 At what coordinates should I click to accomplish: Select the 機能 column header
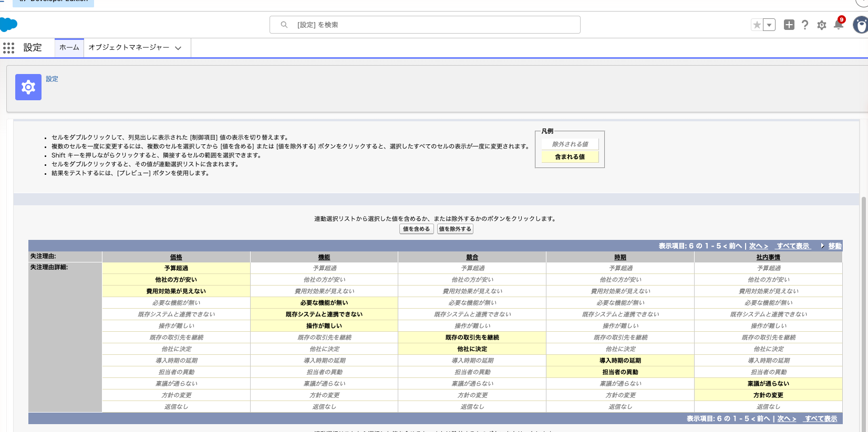pos(324,257)
